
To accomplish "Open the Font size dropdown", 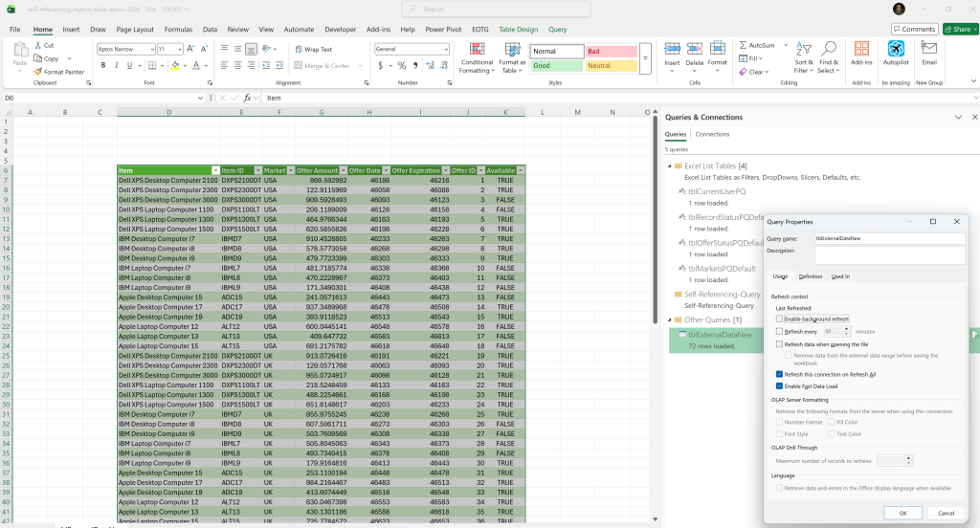I will pyautogui.click(x=180, y=49).
